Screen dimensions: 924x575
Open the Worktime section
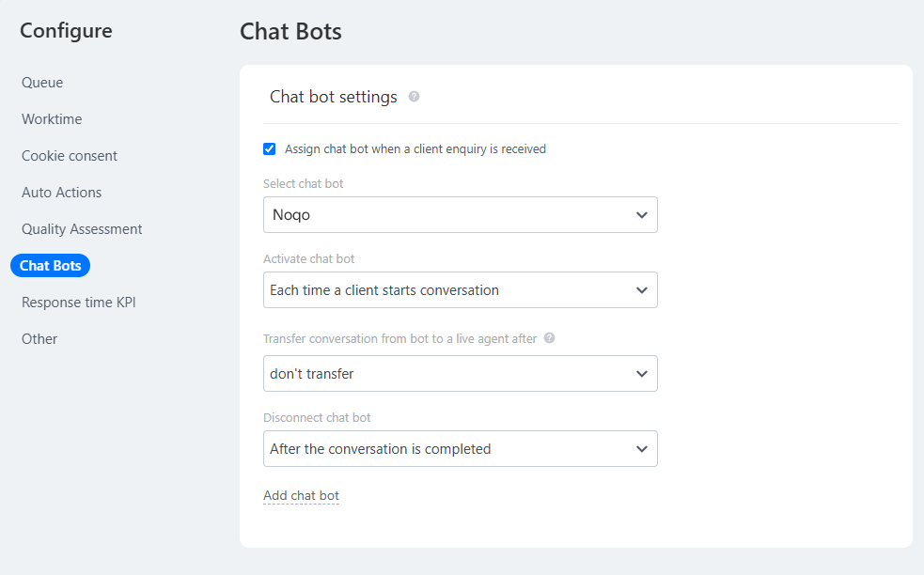[52, 119]
